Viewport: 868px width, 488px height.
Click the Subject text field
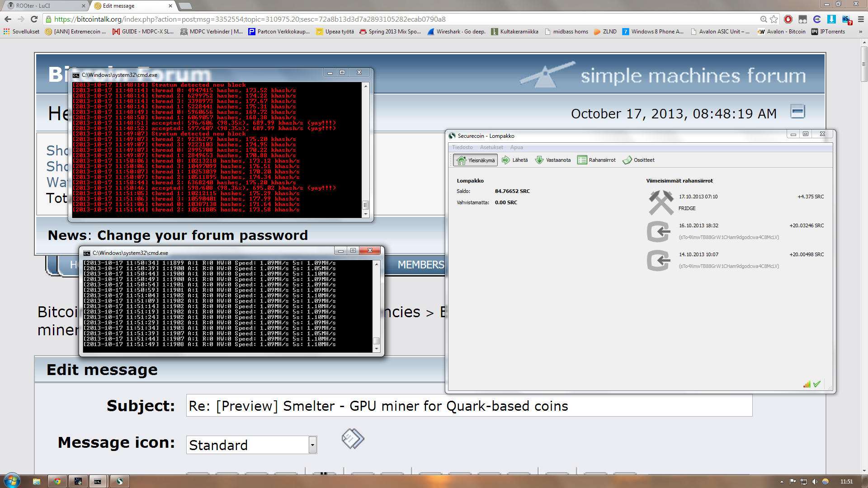469,406
